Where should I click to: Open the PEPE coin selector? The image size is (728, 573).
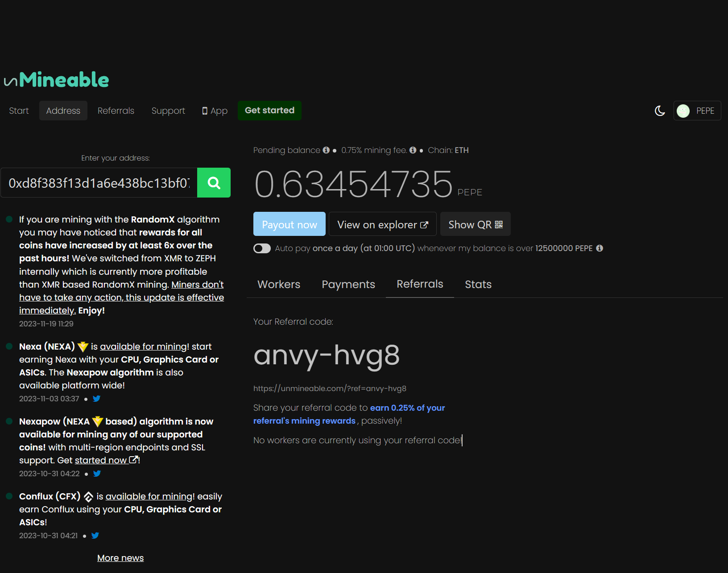tap(697, 111)
